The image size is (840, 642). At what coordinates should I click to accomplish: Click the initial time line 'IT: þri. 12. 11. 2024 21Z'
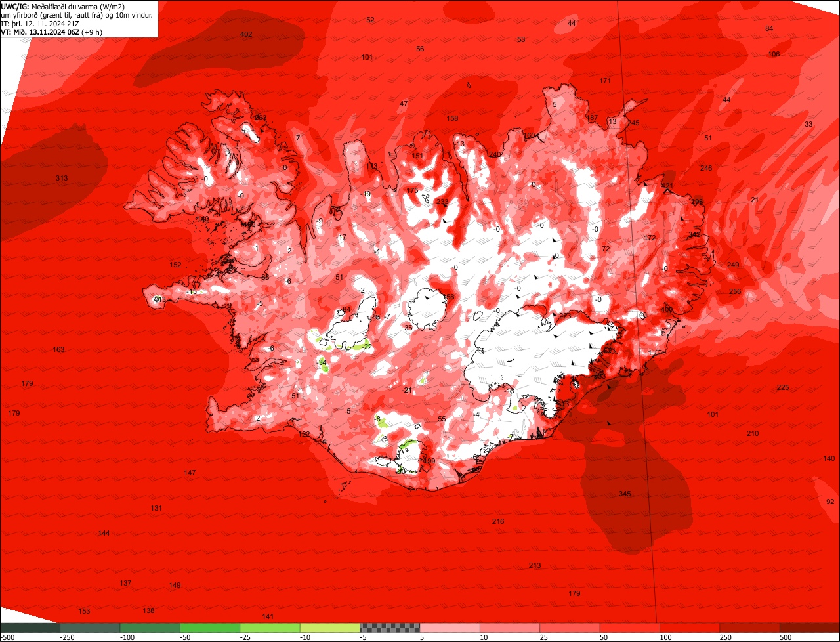[41, 23]
